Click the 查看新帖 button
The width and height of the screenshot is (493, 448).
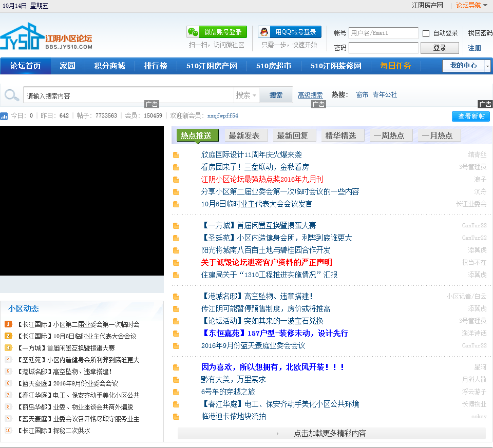[x=471, y=116]
